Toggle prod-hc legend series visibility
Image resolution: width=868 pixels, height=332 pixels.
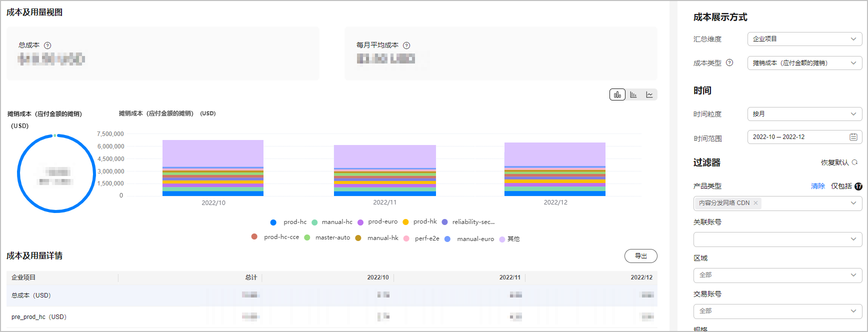pyautogui.click(x=288, y=222)
